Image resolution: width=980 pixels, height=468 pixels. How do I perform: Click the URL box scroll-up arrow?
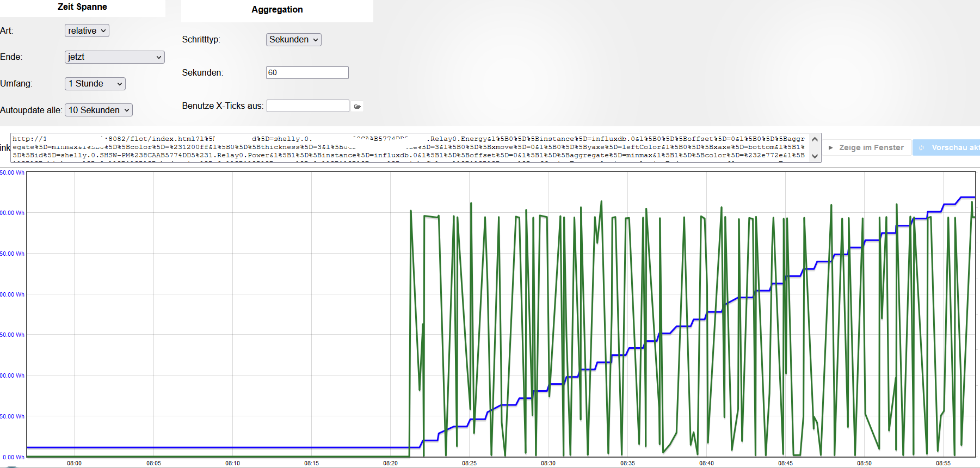[x=815, y=139]
